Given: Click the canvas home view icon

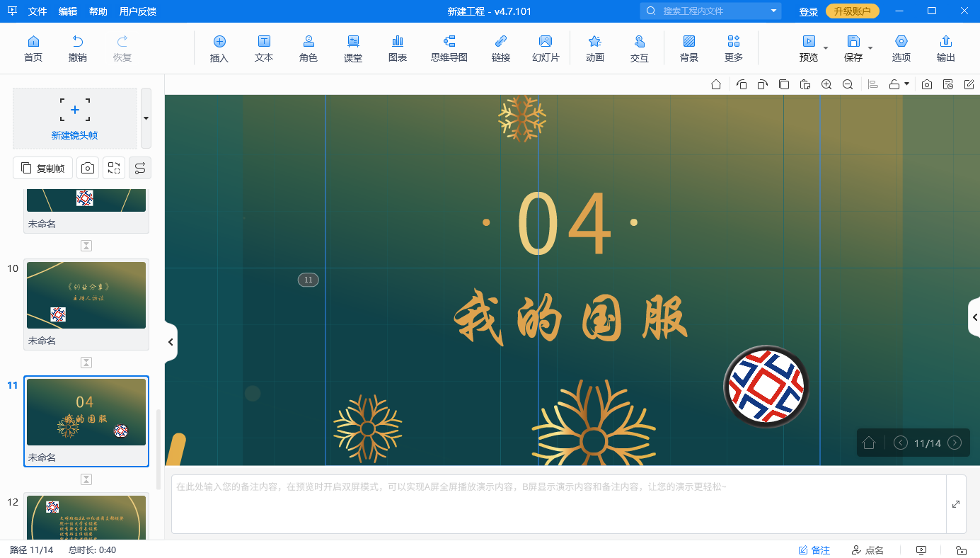Looking at the screenshot, I should (716, 84).
